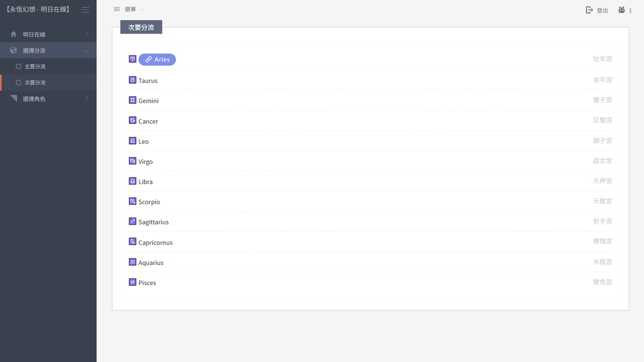Toggle the sidebar hamburger icon
The width and height of the screenshot is (644, 362).
point(85,10)
